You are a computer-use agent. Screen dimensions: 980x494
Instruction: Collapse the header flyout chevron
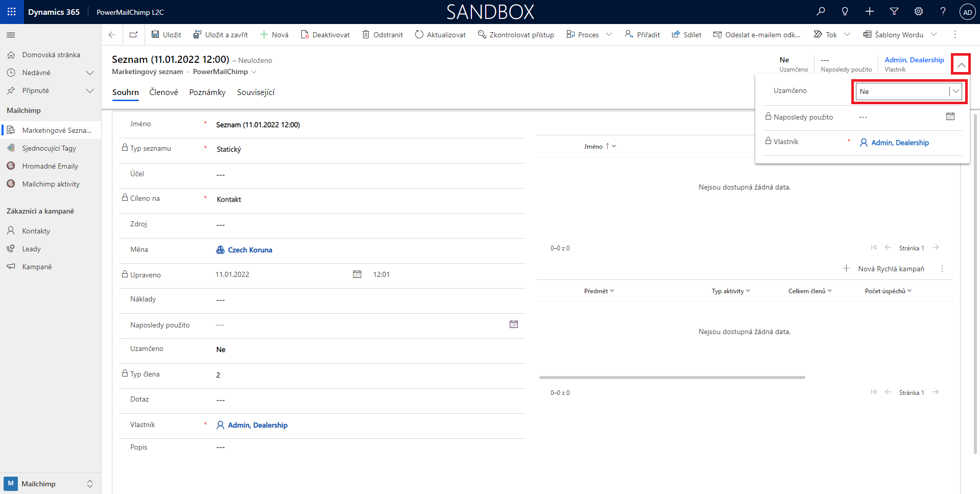click(x=961, y=64)
